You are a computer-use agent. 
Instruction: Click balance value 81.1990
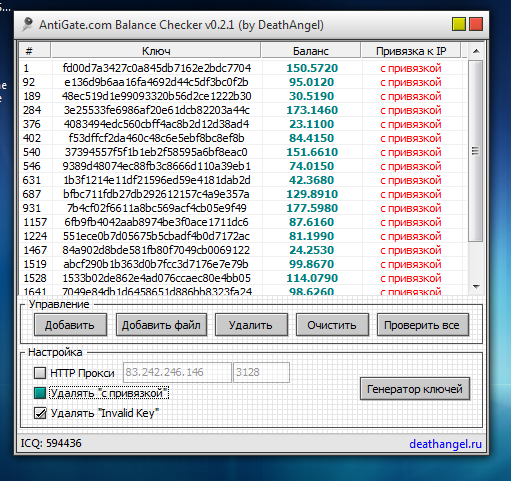[311, 236]
